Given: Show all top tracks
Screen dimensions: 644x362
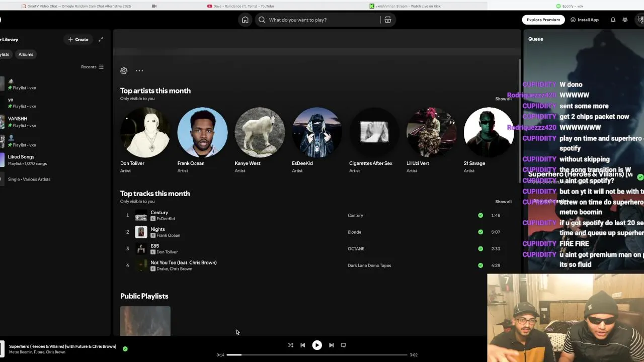Looking at the screenshot, I should 503,202.
